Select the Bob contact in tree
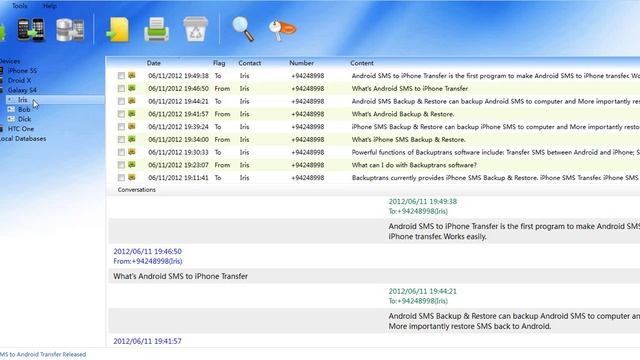The height and width of the screenshot is (360, 640). pos(24,109)
